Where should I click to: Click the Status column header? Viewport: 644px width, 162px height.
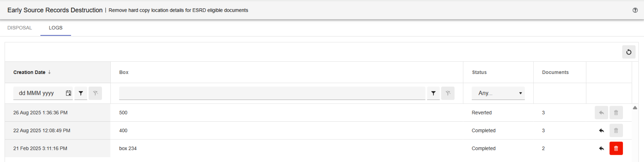[479, 72]
